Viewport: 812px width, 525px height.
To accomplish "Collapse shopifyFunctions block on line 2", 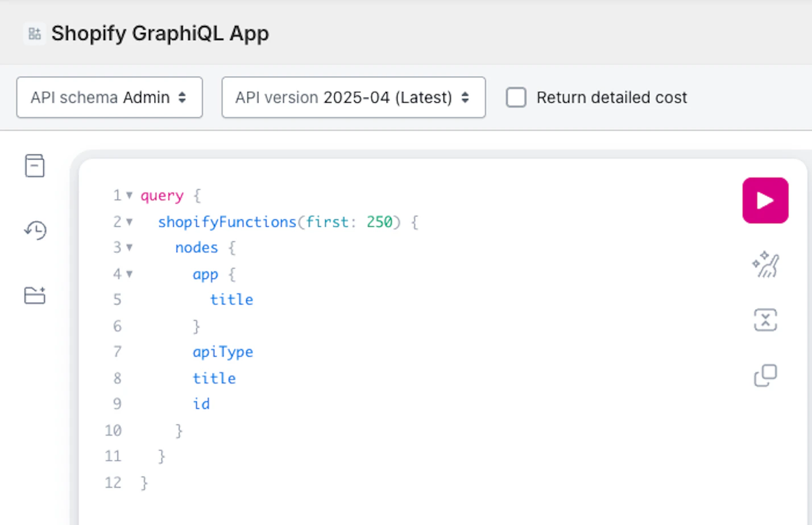I will click(x=129, y=222).
